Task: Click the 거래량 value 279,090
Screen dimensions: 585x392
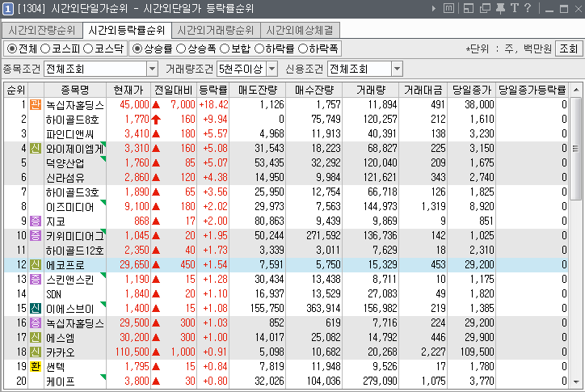Action: click(380, 381)
